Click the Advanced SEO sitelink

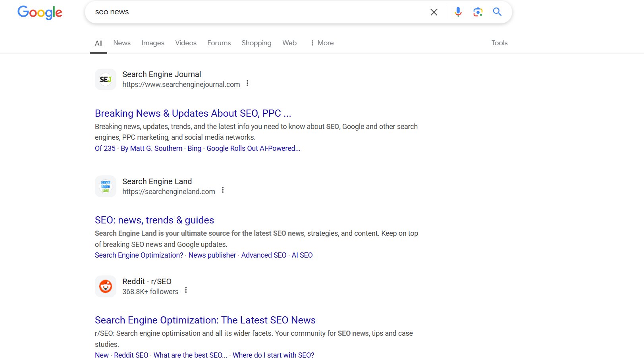pos(264,255)
